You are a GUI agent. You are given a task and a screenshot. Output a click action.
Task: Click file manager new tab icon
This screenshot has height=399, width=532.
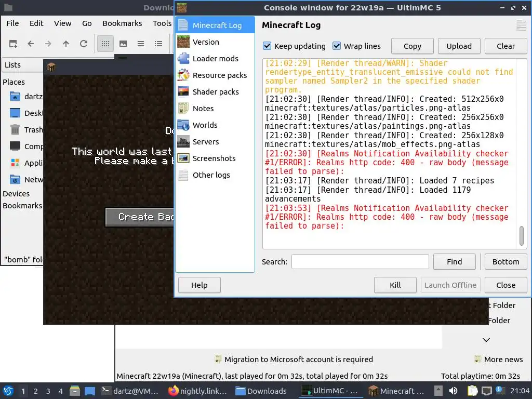coord(13,44)
